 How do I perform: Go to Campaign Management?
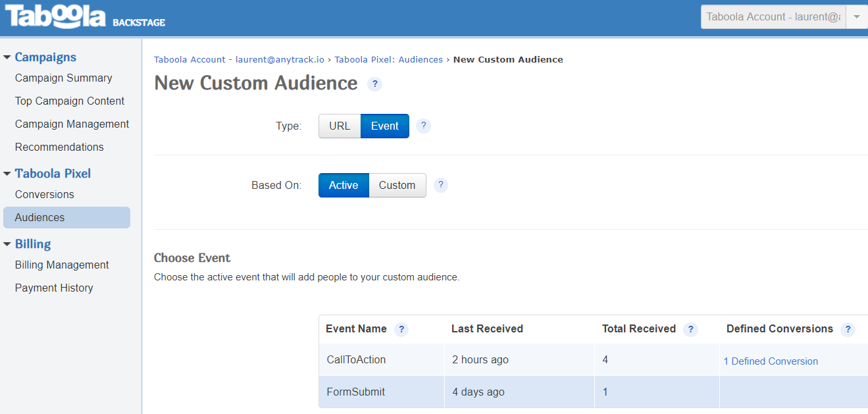[x=72, y=124]
